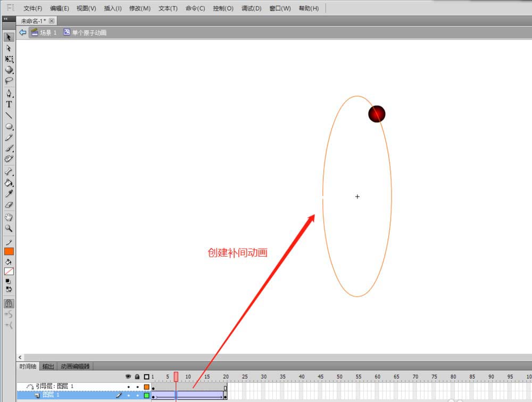Click the back arrow in edit bar
The width and height of the screenshot is (532, 402).
click(x=22, y=32)
